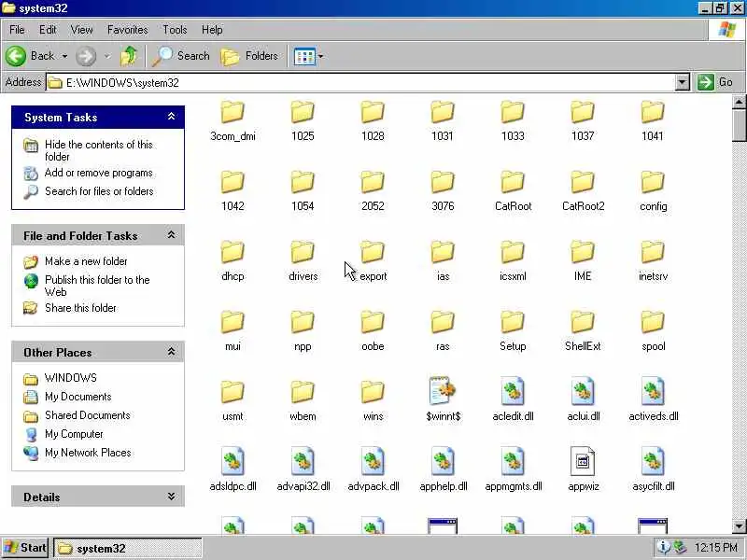Open the Help menu
This screenshot has height=560, width=747.
(212, 30)
